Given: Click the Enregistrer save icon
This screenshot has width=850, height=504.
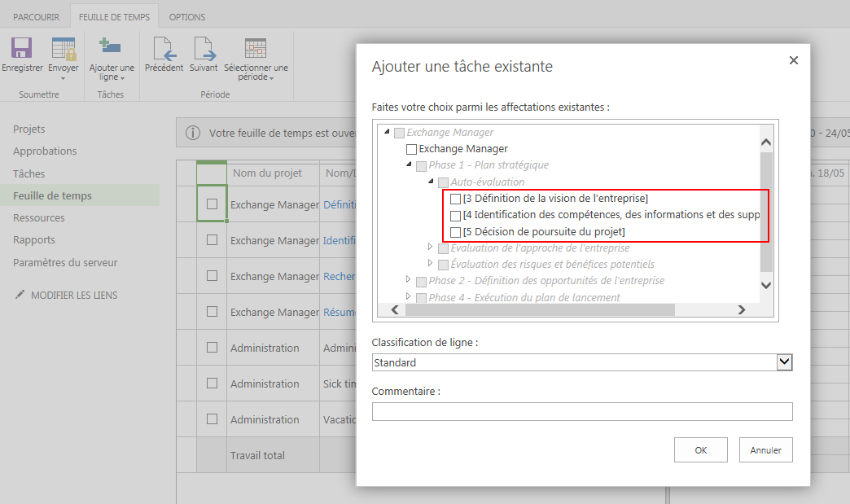Looking at the screenshot, I should tap(21, 49).
